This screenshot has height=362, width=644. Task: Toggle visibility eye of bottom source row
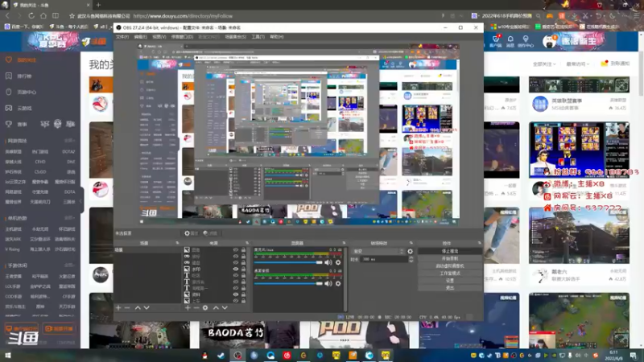click(x=236, y=300)
